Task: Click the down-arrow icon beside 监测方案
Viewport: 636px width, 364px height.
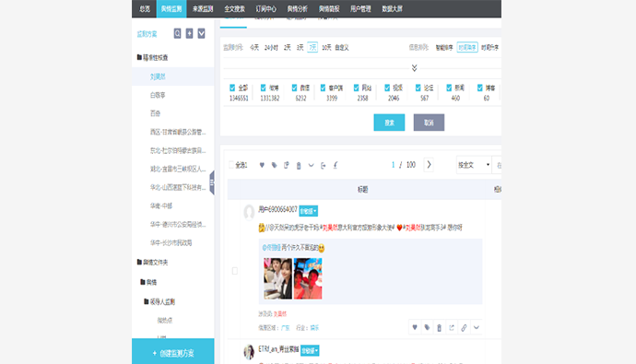Action: tap(201, 33)
